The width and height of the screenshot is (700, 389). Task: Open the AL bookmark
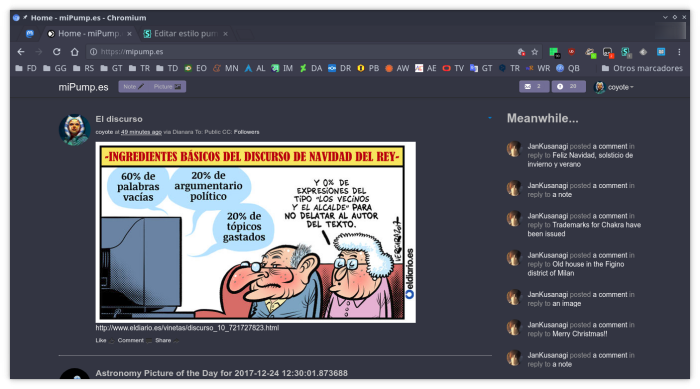tap(255, 68)
